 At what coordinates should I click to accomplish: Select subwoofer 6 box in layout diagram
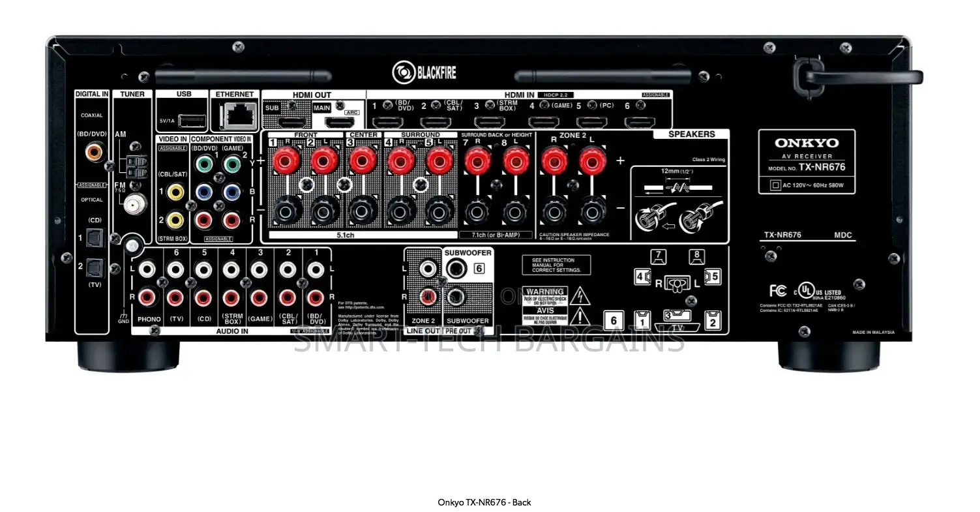[614, 320]
